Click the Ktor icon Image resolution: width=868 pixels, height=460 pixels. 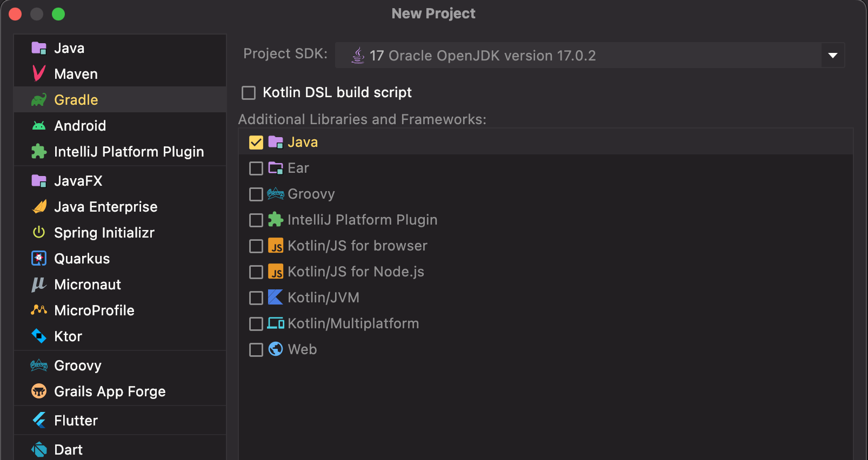pos(39,336)
